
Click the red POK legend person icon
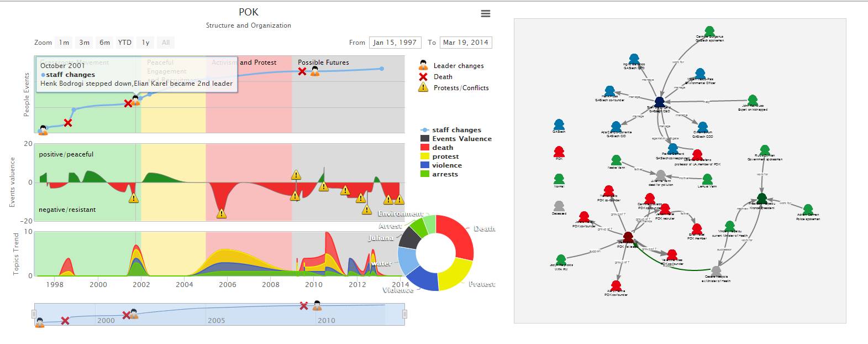click(559, 152)
